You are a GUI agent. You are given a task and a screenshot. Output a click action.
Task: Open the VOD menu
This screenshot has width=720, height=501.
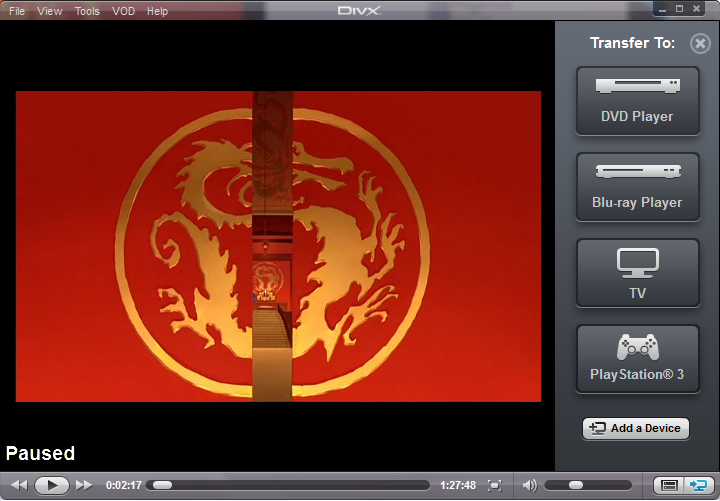(x=124, y=11)
